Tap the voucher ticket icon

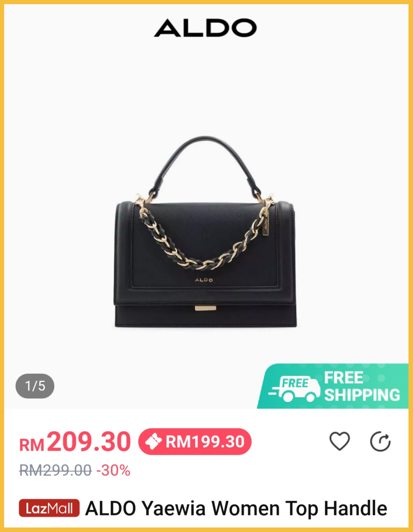pyautogui.click(x=153, y=442)
